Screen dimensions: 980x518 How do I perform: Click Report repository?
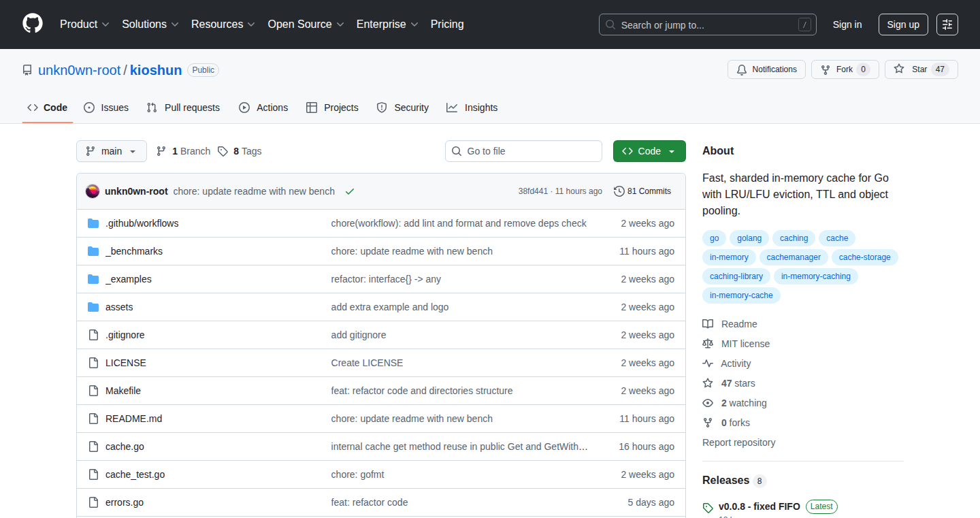point(739,442)
